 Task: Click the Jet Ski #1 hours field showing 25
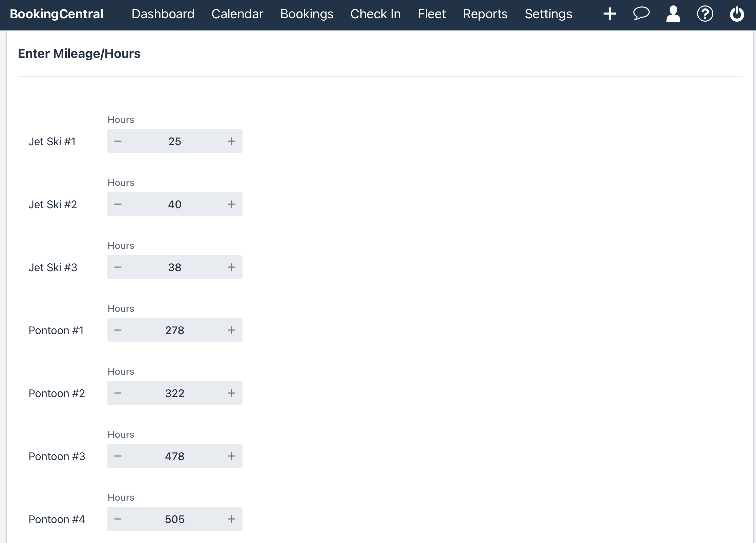(175, 141)
